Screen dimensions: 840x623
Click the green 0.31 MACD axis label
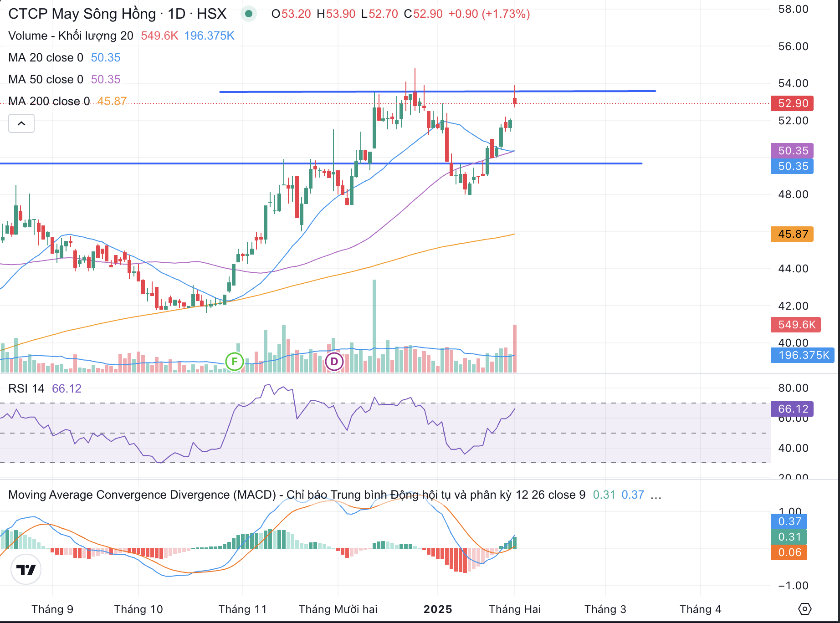pyautogui.click(x=789, y=537)
